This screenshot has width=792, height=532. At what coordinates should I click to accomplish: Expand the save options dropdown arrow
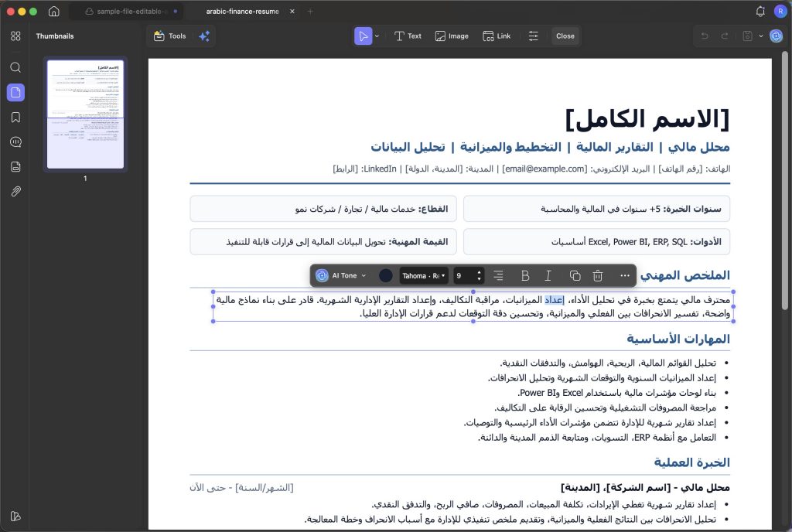pos(761,36)
